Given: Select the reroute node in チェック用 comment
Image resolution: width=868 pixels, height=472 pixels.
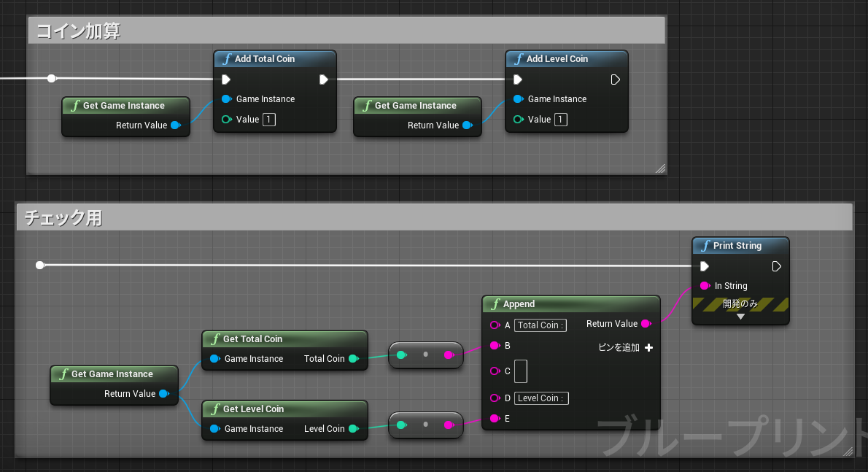Looking at the screenshot, I should click(40, 265).
